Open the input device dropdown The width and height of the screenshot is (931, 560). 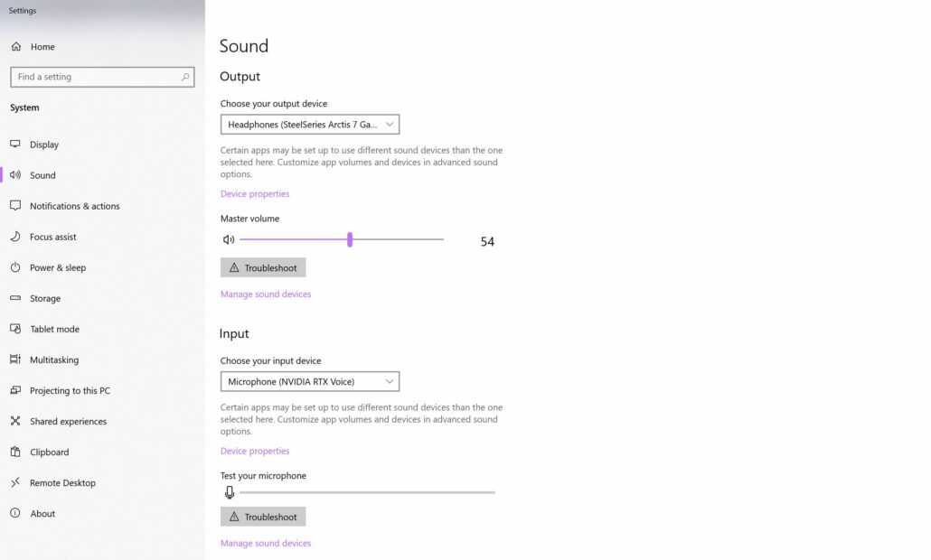point(310,382)
